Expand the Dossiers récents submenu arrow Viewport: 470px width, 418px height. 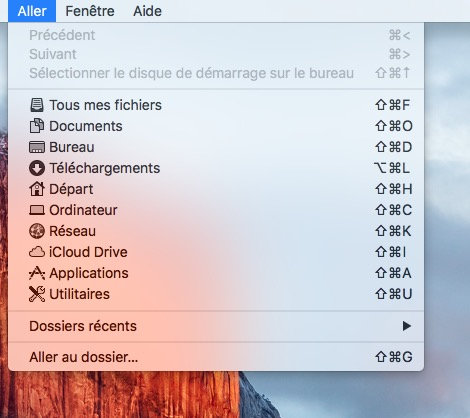(406, 326)
